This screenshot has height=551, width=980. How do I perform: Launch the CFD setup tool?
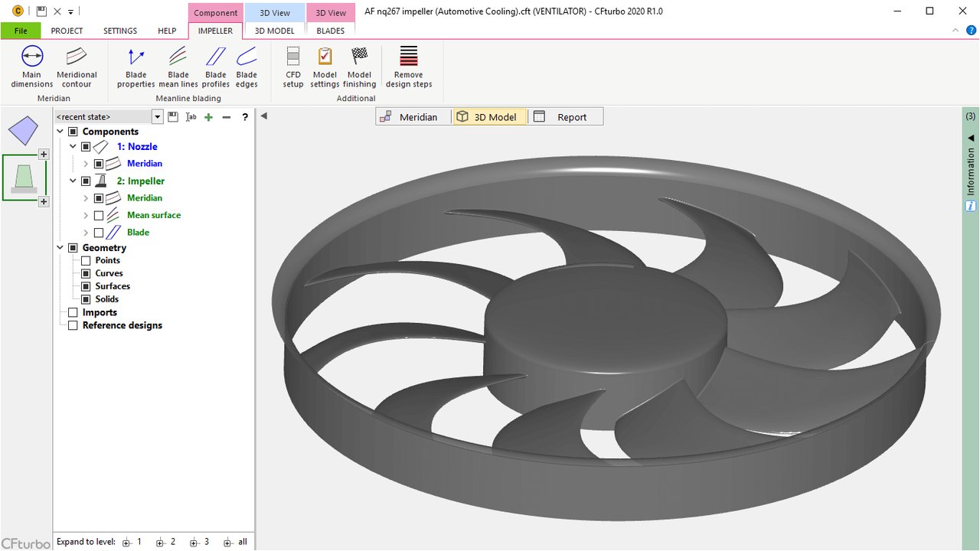pyautogui.click(x=293, y=67)
